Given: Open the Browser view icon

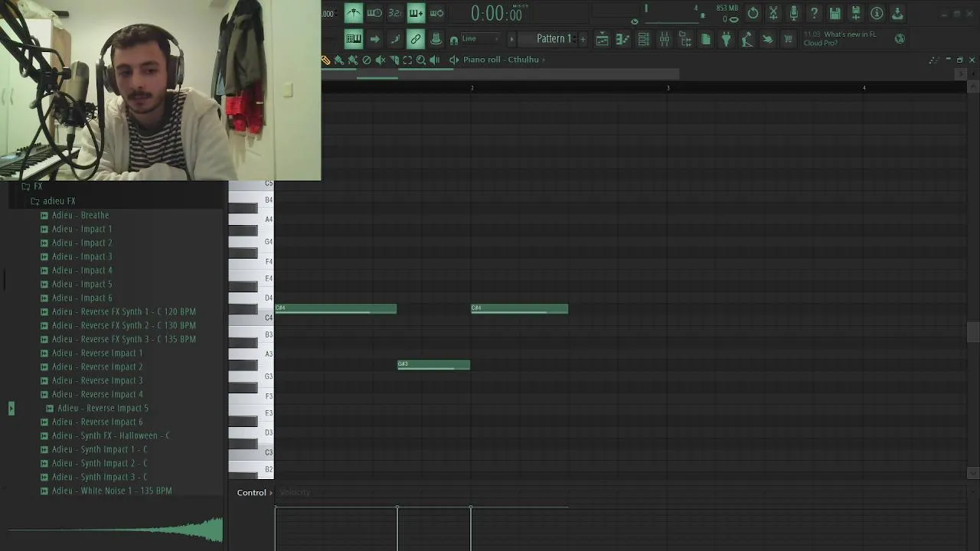Looking at the screenshot, I should tap(685, 39).
